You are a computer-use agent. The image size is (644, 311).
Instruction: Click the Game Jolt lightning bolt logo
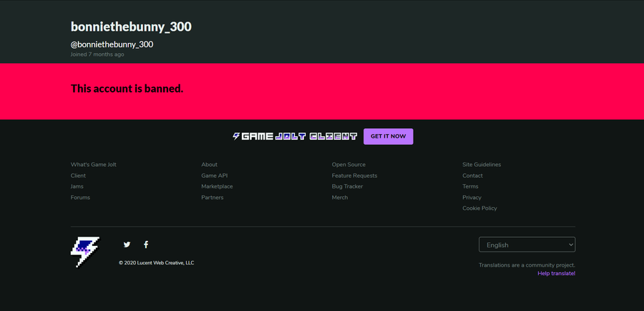[x=85, y=252]
